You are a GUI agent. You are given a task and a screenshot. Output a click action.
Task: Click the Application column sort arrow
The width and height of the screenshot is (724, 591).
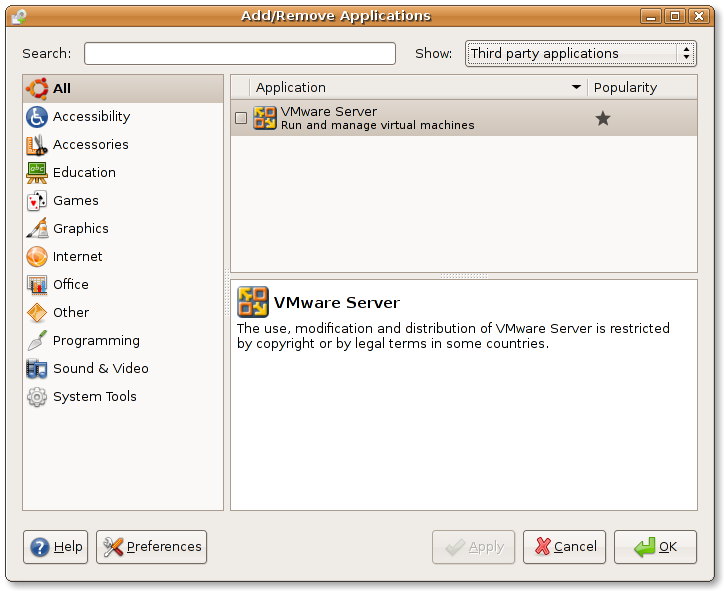(576, 87)
